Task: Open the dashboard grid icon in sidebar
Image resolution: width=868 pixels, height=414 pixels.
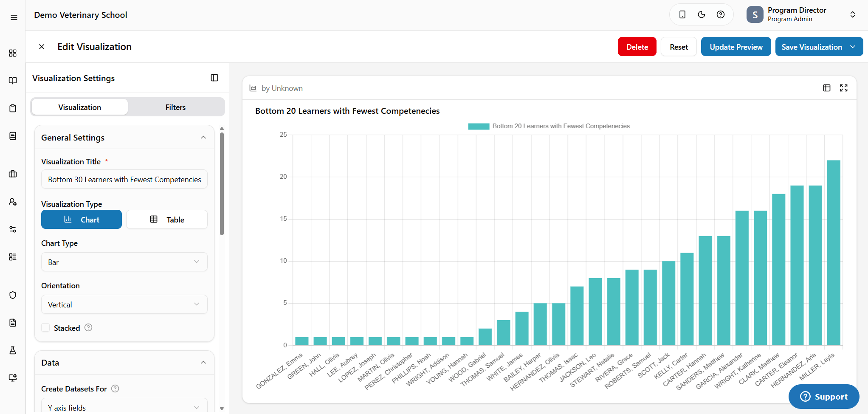Action: (13, 53)
